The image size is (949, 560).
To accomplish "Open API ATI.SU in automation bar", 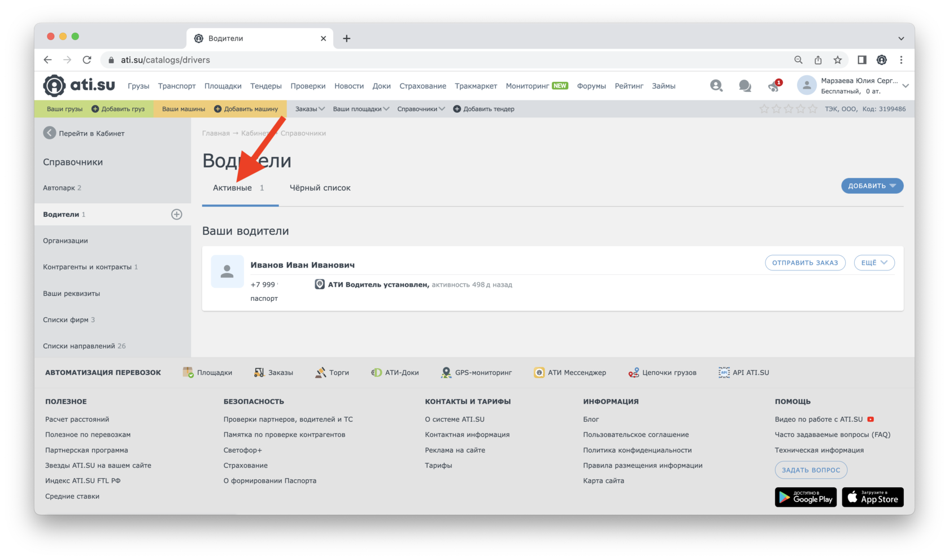I will 743,373.
